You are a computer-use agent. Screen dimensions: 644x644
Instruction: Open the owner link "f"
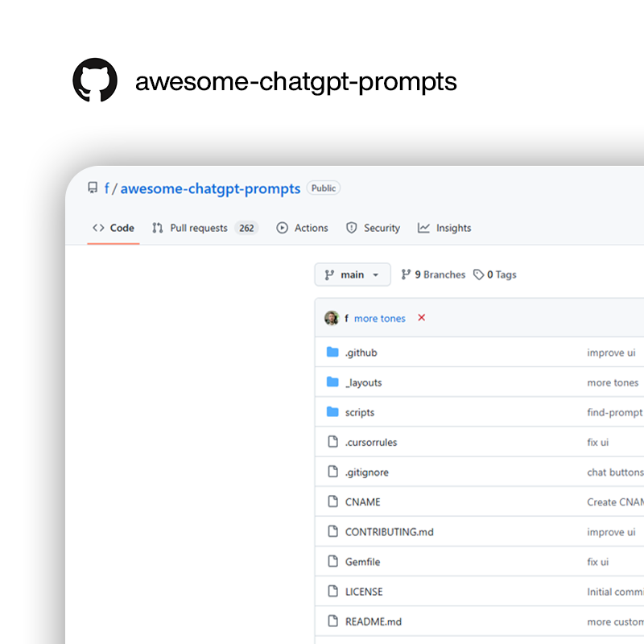(107, 188)
